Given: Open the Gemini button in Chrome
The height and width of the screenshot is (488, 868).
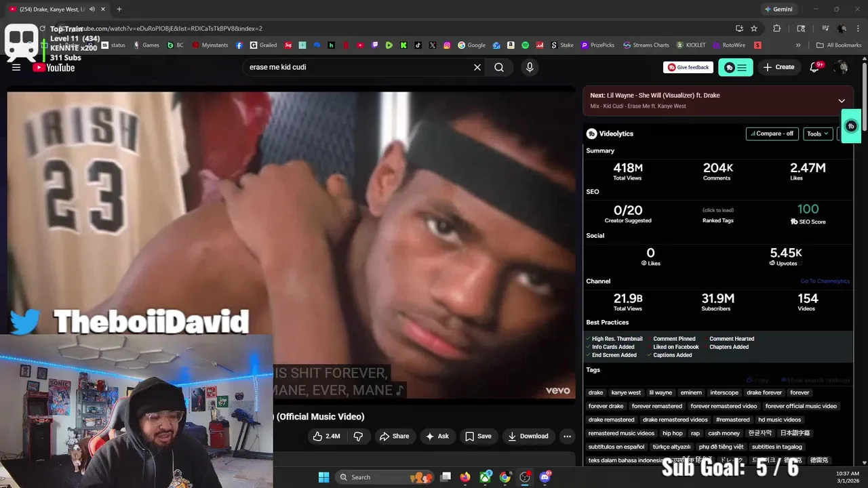Looking at the screenshot, I should pos(778,9).
